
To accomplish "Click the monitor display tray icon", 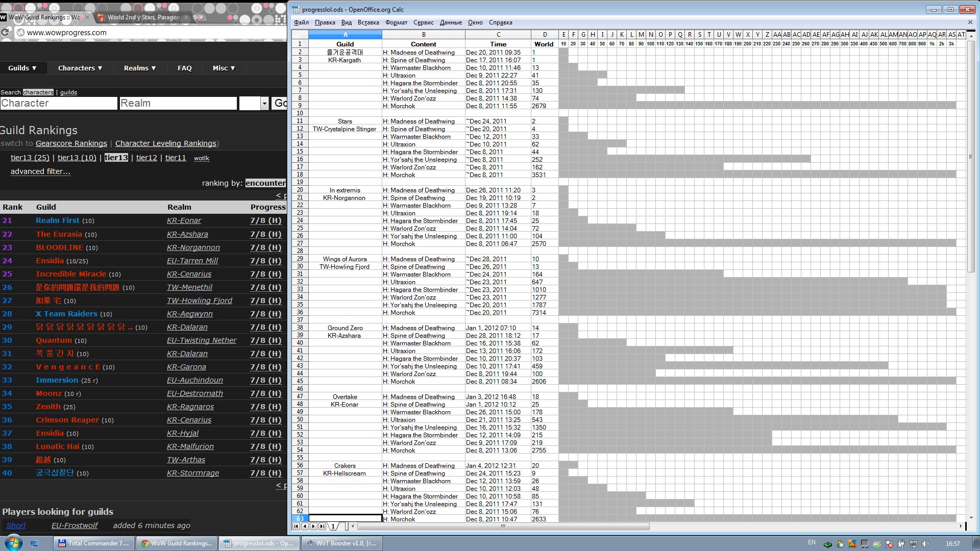I will click(x=865, y=544).
